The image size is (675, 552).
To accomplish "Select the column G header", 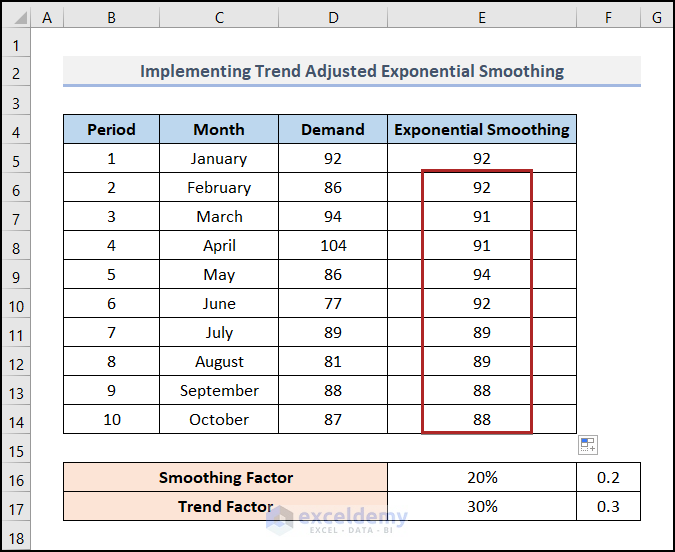I will point(657,17).
